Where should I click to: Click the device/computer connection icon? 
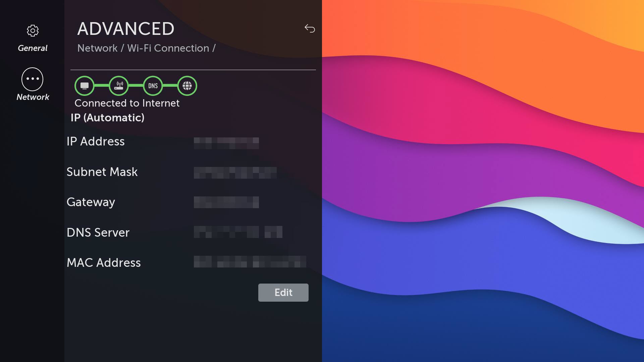tap(84, 85)
